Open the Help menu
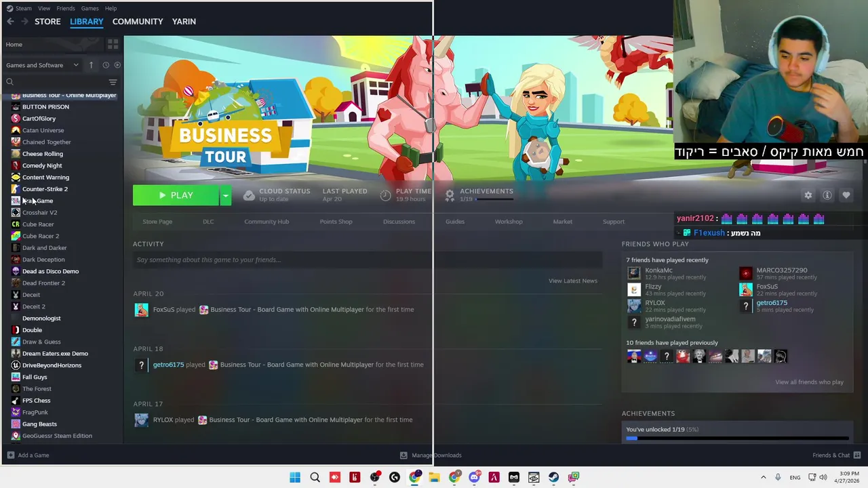 click(111, 8)
